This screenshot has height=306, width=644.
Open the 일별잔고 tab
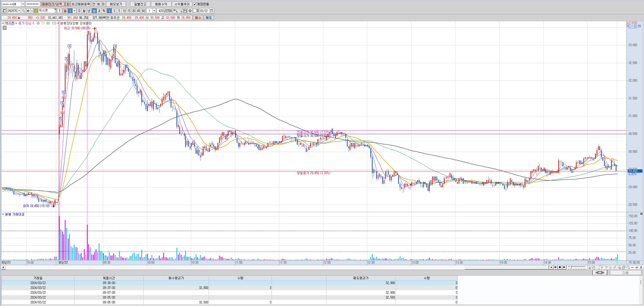point(140,4)
